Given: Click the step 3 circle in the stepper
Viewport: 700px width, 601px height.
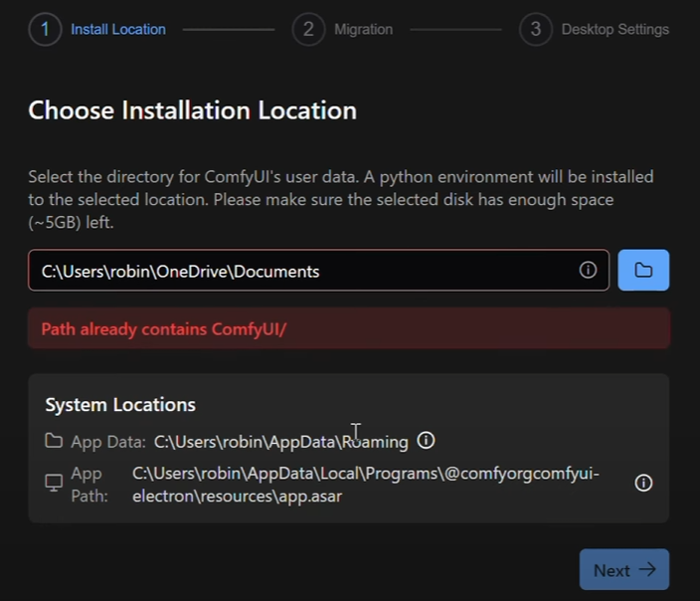Looking at the screenshot, I should (535, 29).
